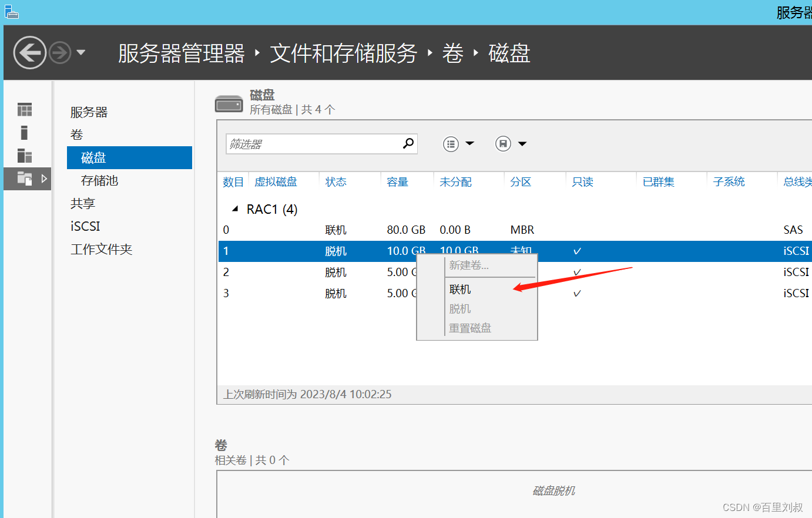The height and width of the screenshot is (518, 812).
Task: Sort by the 已群集 column header
Action: point(659,182)
